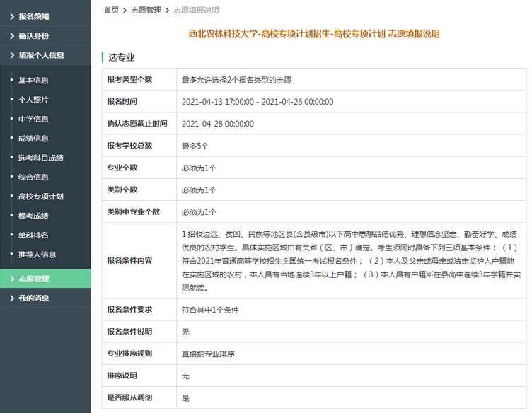Click 最多允许选择2个报名类型的志愿 cell
Viewport: 532px width, 413px height.
pyautogui.click(x=351, y=79)
